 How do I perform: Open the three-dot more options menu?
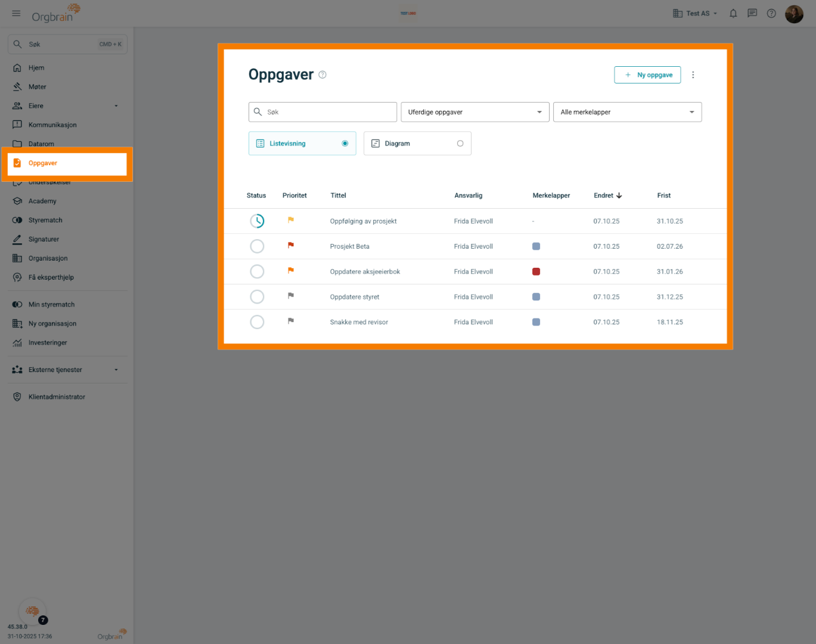(x=693, y=75)
